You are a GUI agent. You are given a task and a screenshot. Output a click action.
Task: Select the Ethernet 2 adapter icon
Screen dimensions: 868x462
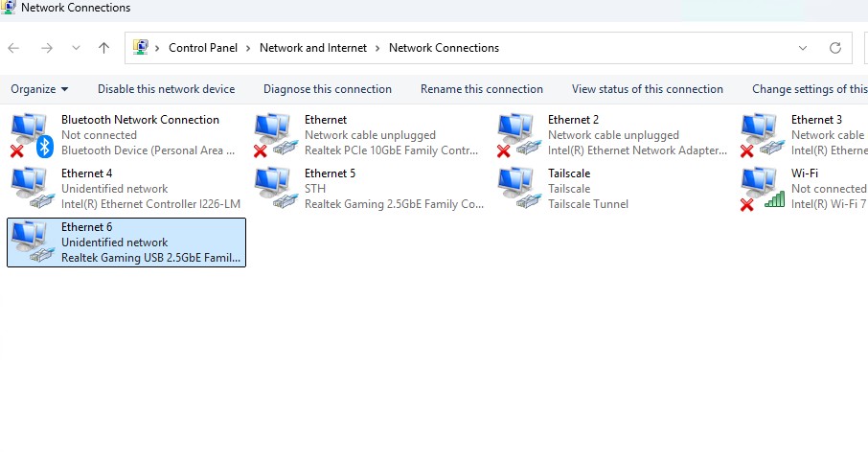(x=515, y=134)
